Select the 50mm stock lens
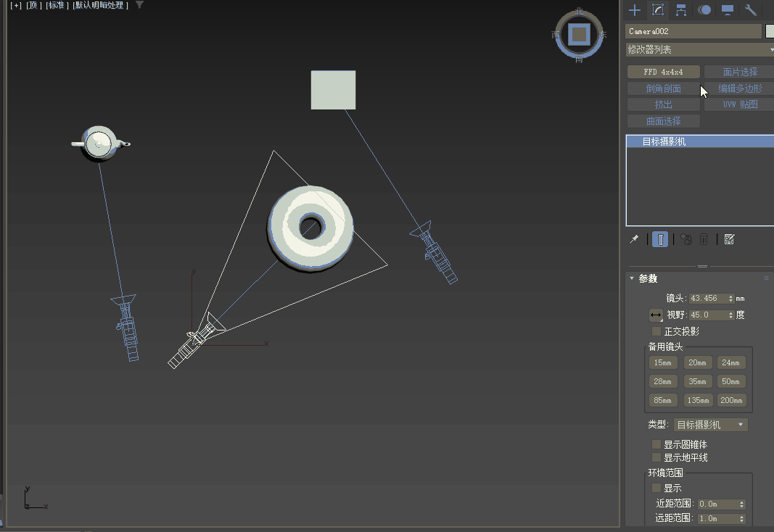 (731, 382)
